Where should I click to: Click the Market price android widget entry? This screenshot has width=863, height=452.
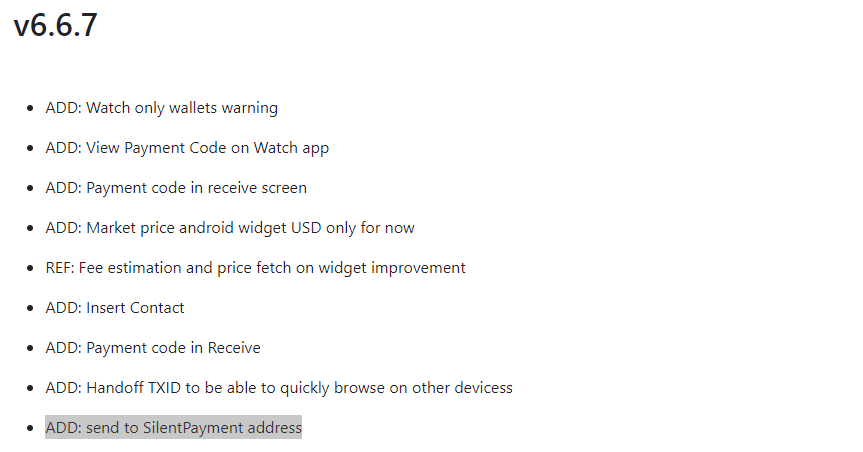coord(230,228)
